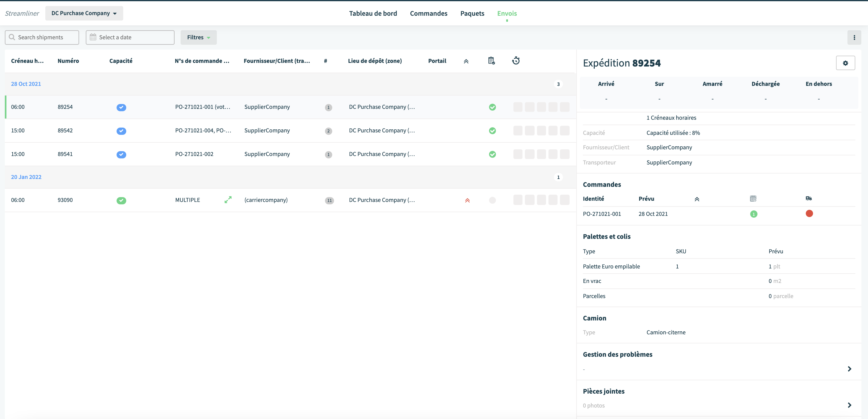Image resolution: width=868 pixels, height=419 pixels.
Task: Click the green capacity check for shipment 93090
Action: (121, 200)
